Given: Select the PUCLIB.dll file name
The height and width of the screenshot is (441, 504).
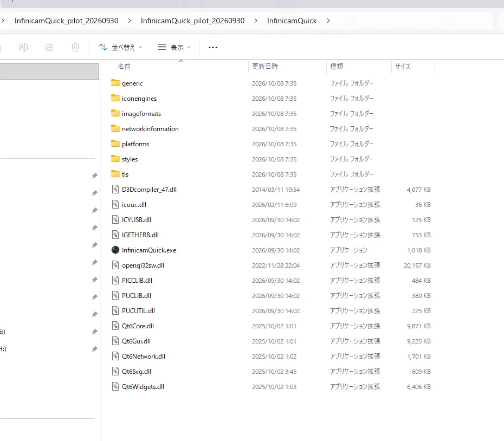Looking at the screenshot, I should 137,296.
